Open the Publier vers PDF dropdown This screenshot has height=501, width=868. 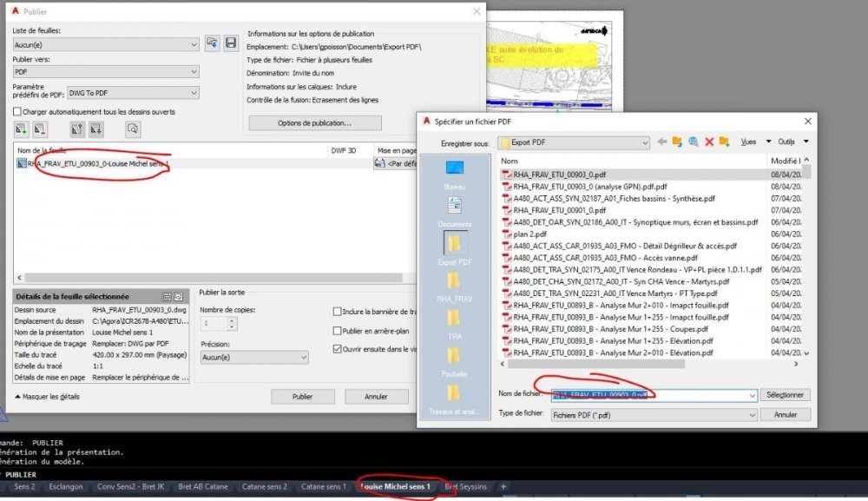pos(106,72)
